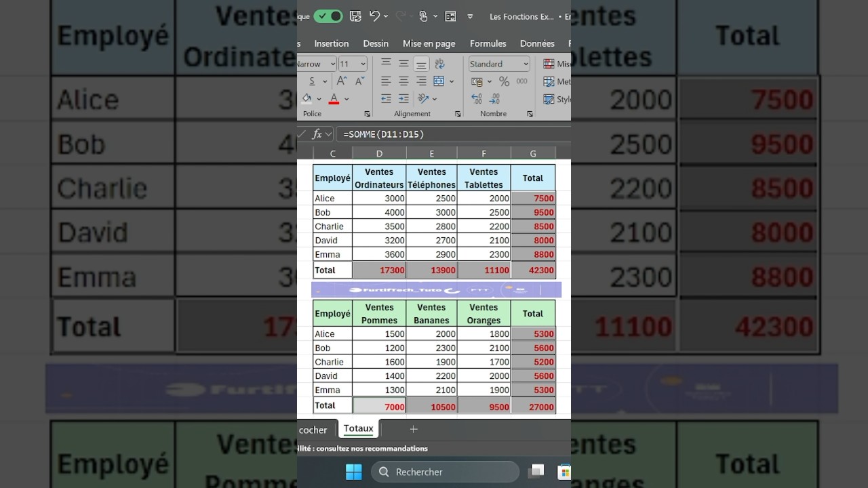Open Police group dialog launcher

tap(367, 114)
